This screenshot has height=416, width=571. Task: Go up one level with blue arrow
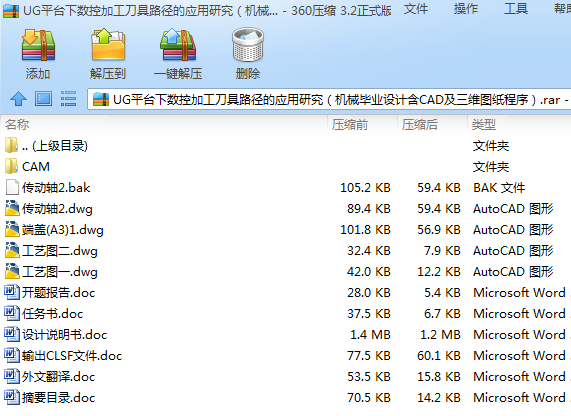tap(18, 99)
